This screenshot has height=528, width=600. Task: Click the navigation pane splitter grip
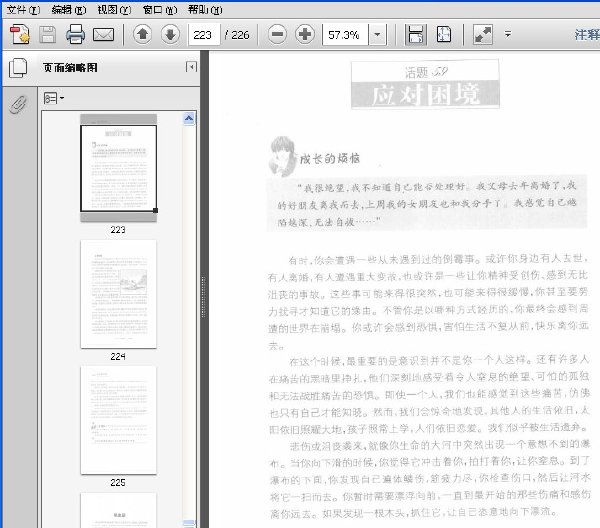[203, 297]
